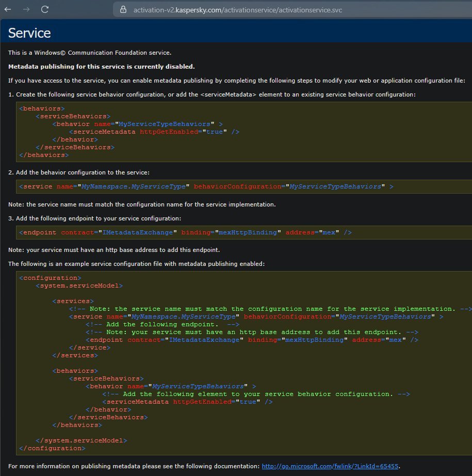Click the bold "Metadata publishing... currently disabled" line
Screen dimensions: 472x476
(x=101, y=67)
